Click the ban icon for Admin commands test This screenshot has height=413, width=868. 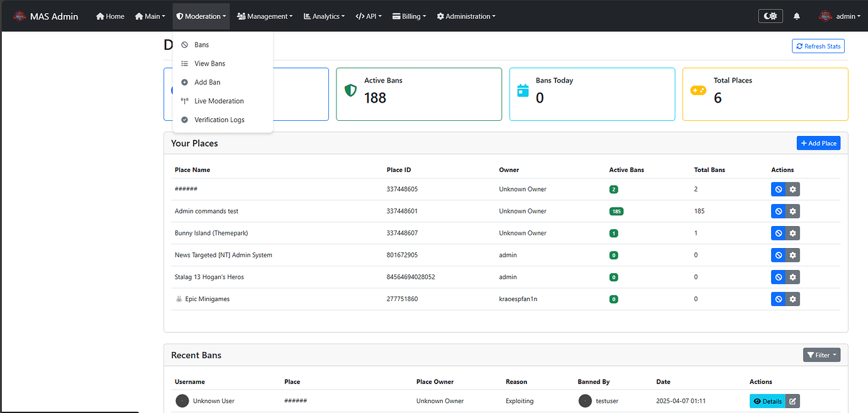[778, 212]
